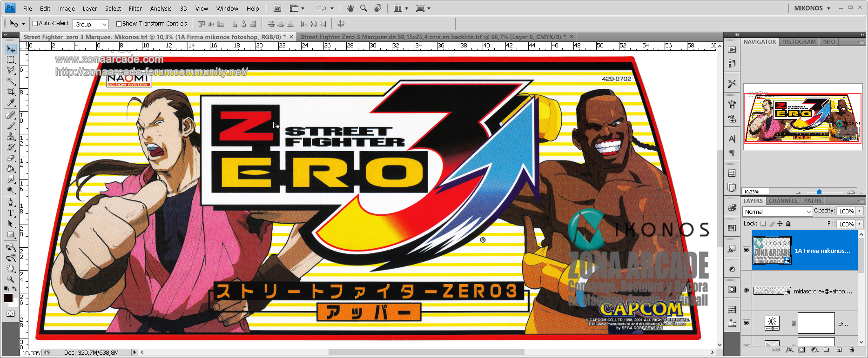Toggle Lock transparent pixels
The height and width of the screenshot is (358, 868).
coord(763,224)
